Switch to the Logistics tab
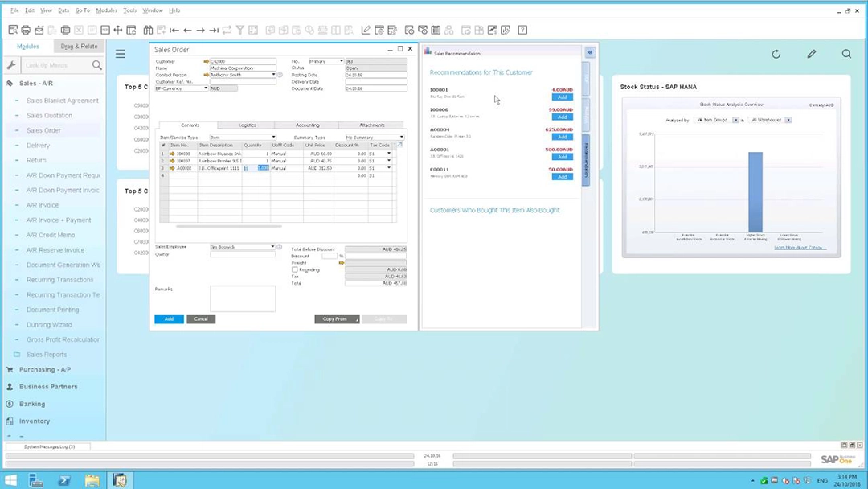The image size is (868, 489). (x=247, y=125)
